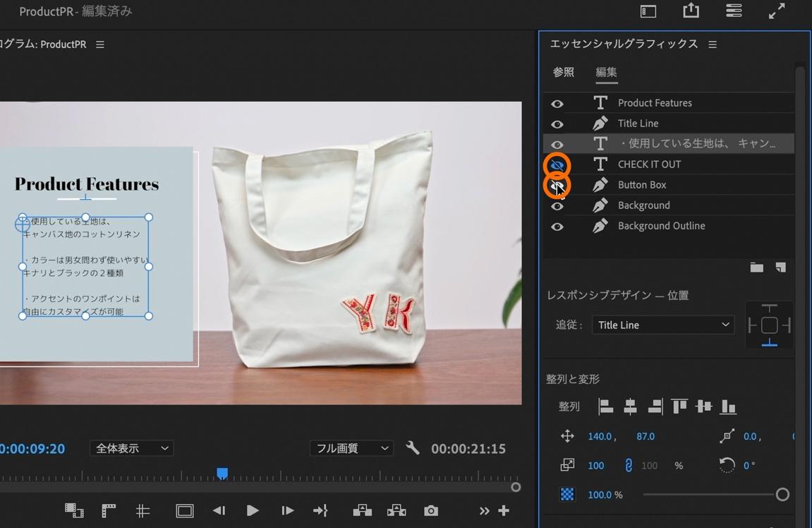
Task: Align horizontal center icon
Action: [x=630, y=407]
